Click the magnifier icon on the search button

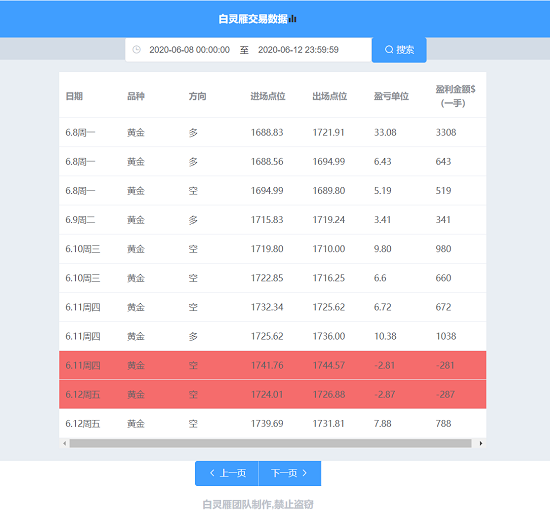(389, 50)
